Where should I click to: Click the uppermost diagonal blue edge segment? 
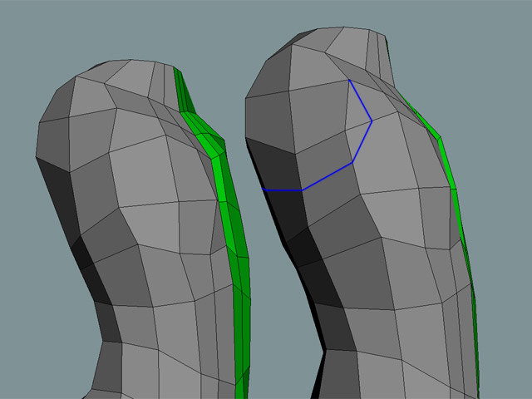click(360, 101)
